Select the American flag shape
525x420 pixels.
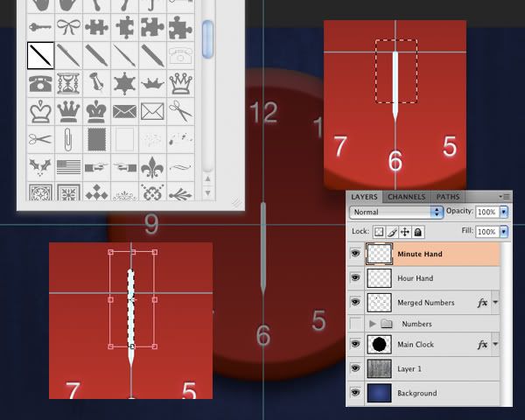click(x=68, y=166)
